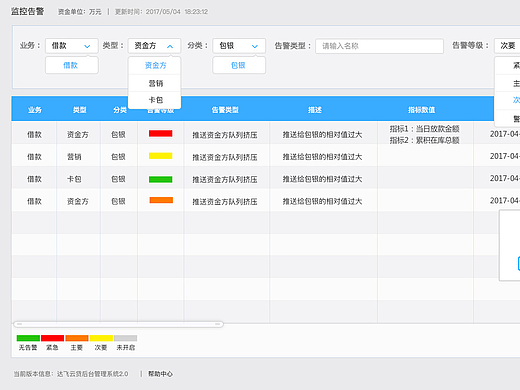
Task: Collapse the 类型 dropdown showing 资金方
Action: click(x=154, y=46)
